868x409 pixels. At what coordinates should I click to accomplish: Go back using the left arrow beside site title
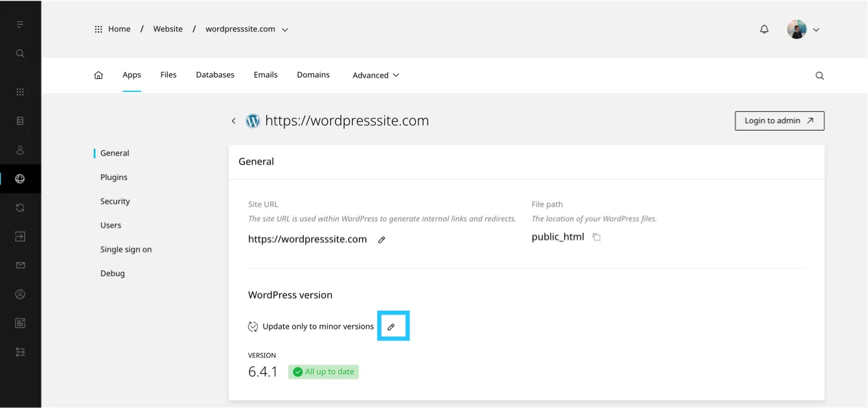click(234, 121)
